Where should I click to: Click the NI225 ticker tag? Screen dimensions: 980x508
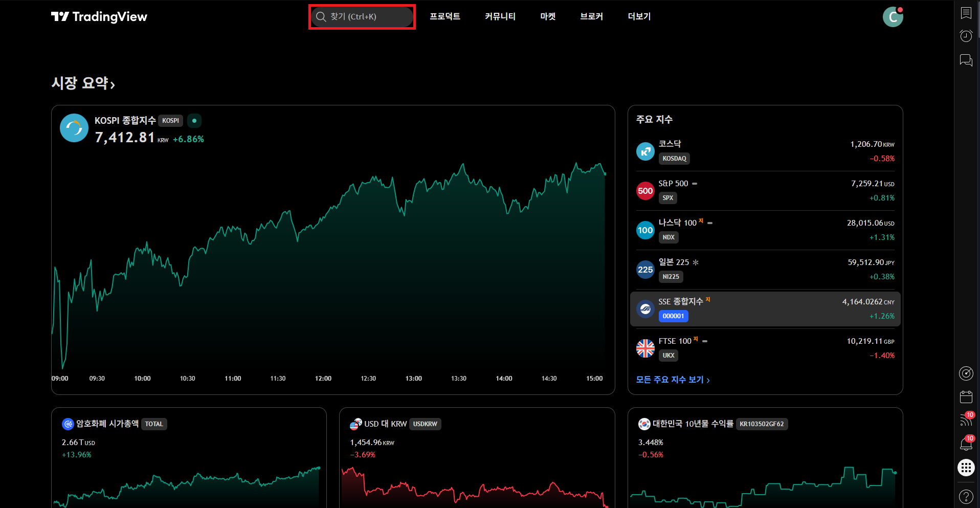click(671, 277)
